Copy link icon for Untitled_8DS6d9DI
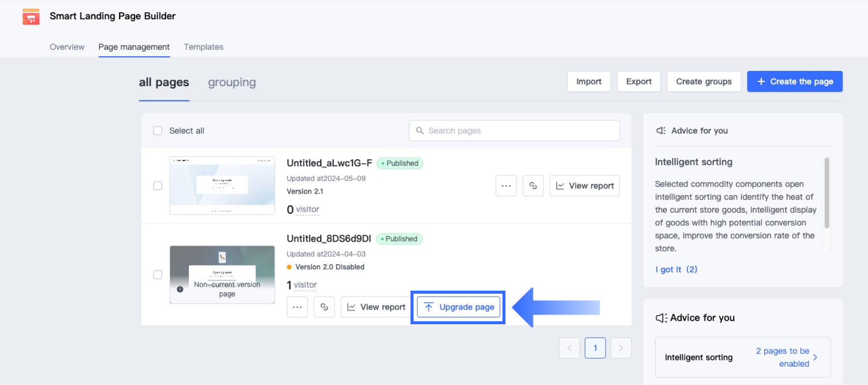 tap(324, 307)
